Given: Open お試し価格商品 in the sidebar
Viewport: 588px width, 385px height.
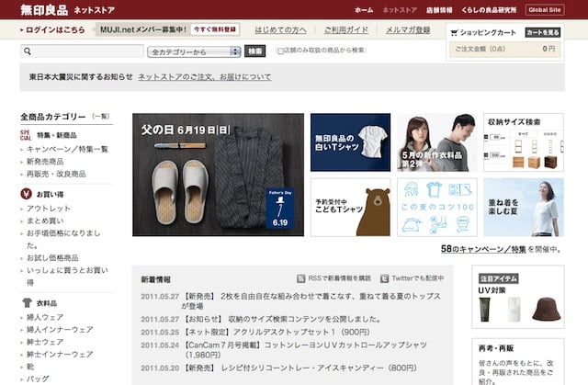Looking at the screenshot, I should [52, 258].
